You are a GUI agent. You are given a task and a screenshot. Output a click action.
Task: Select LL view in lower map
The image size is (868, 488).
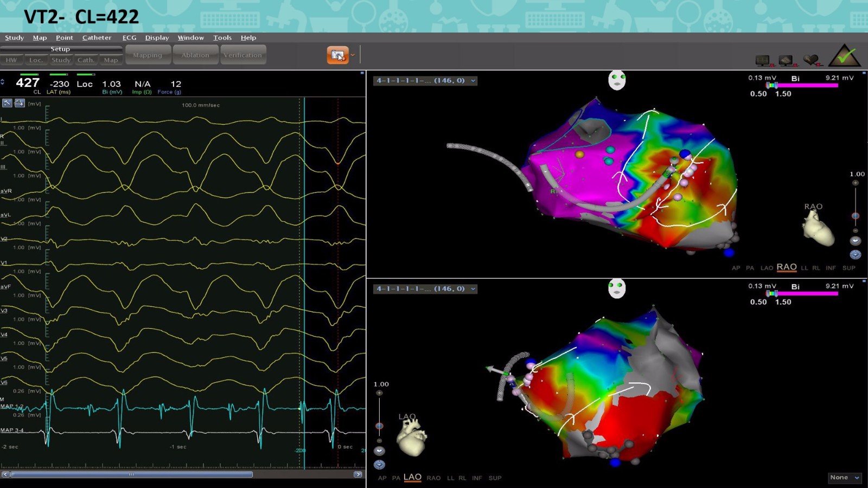(450, 478)
